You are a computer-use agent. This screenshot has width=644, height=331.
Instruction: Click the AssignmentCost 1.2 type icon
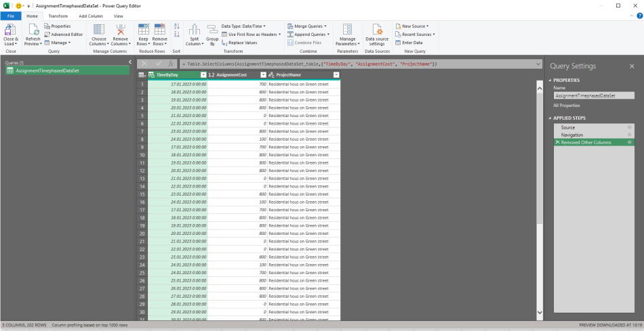tap(212, 75)
